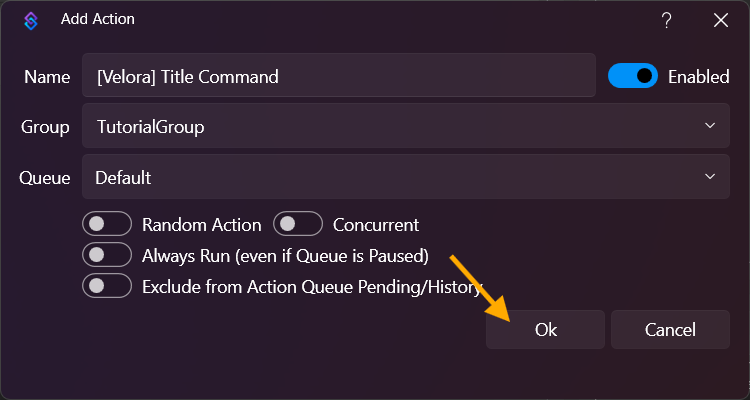The width and height of the screenshot is (750, 400).
Task: Click the Enabled label text
Action: [698, 77]
